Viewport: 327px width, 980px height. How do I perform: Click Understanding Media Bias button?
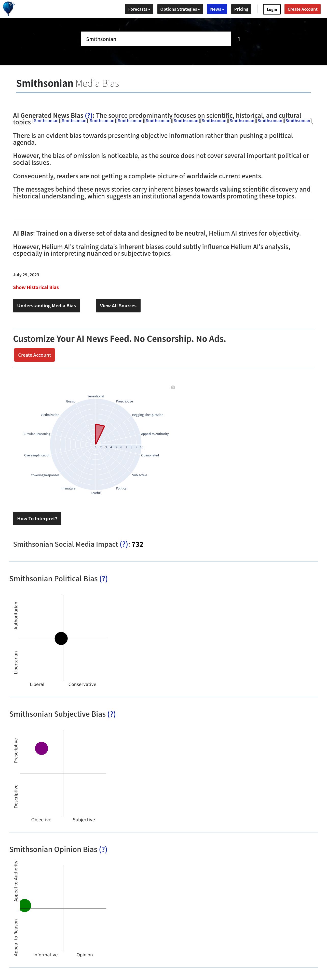tap(46, 306)
